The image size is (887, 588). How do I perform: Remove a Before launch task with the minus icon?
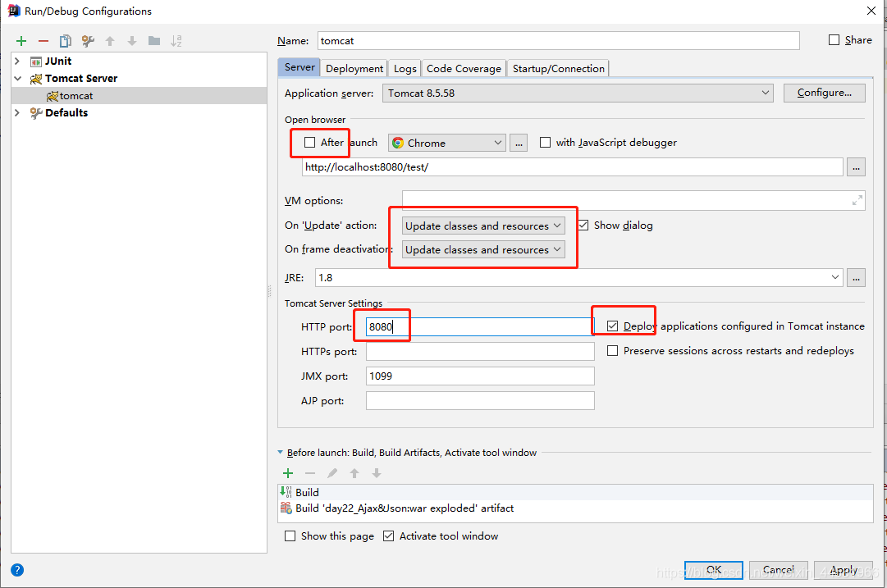(x=310, y=473)
